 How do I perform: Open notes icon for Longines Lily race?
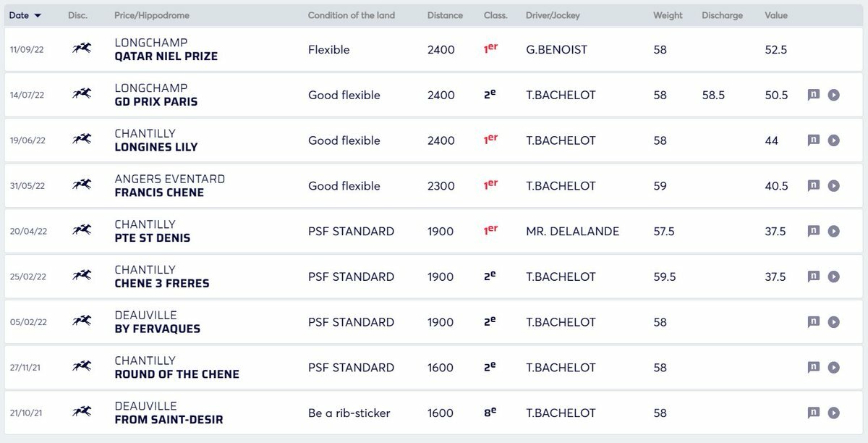814,140
